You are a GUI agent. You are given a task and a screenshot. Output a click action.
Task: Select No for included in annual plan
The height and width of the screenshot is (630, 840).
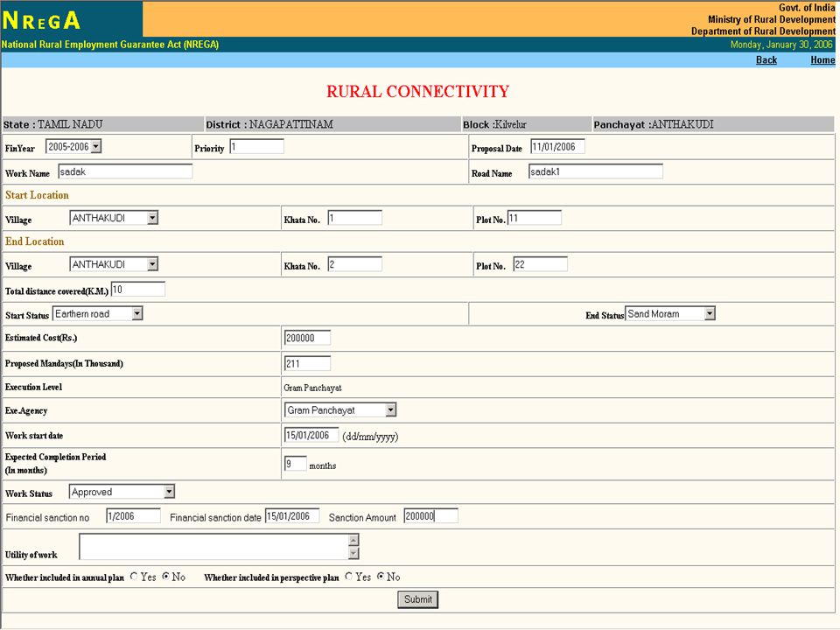point(165,577)
